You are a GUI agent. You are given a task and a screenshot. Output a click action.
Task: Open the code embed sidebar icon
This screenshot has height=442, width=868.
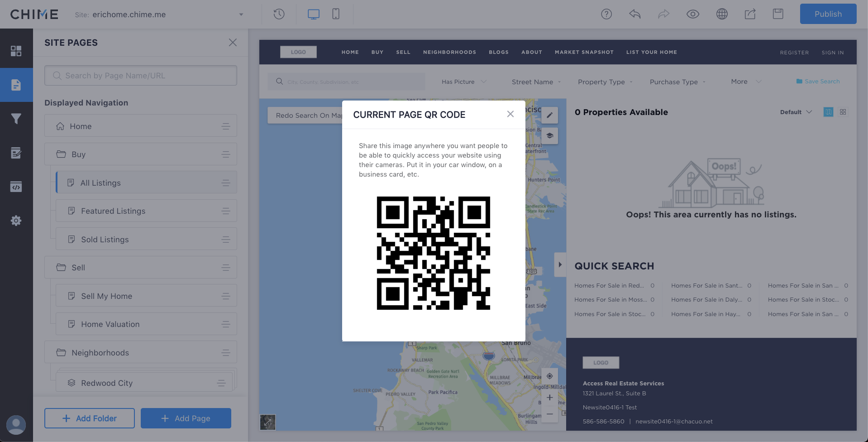16,187
